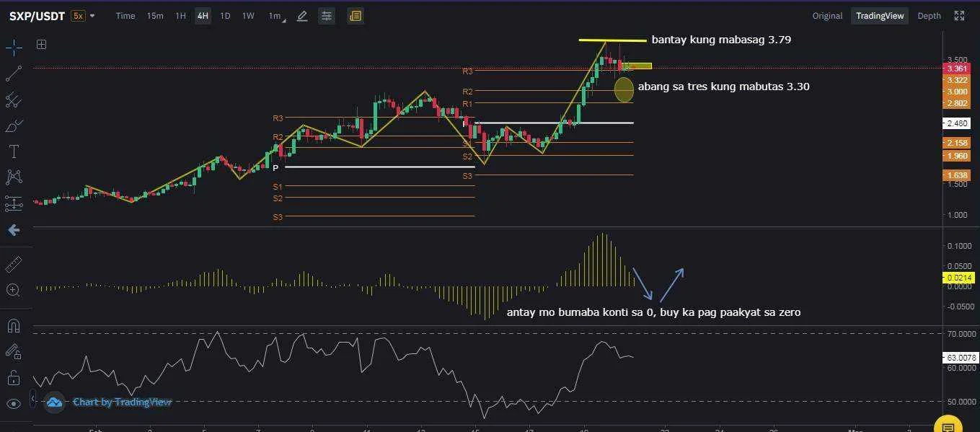Open the chart layout plus box
The width and height of the screenshot is (980, 432).
pyautogui.click(x=42, y=45)
